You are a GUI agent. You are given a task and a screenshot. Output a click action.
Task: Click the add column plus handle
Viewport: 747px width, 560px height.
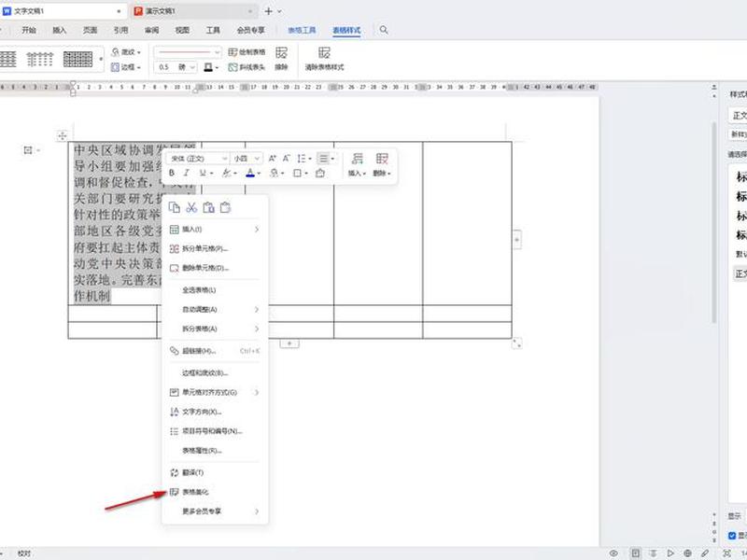point(517,240)
